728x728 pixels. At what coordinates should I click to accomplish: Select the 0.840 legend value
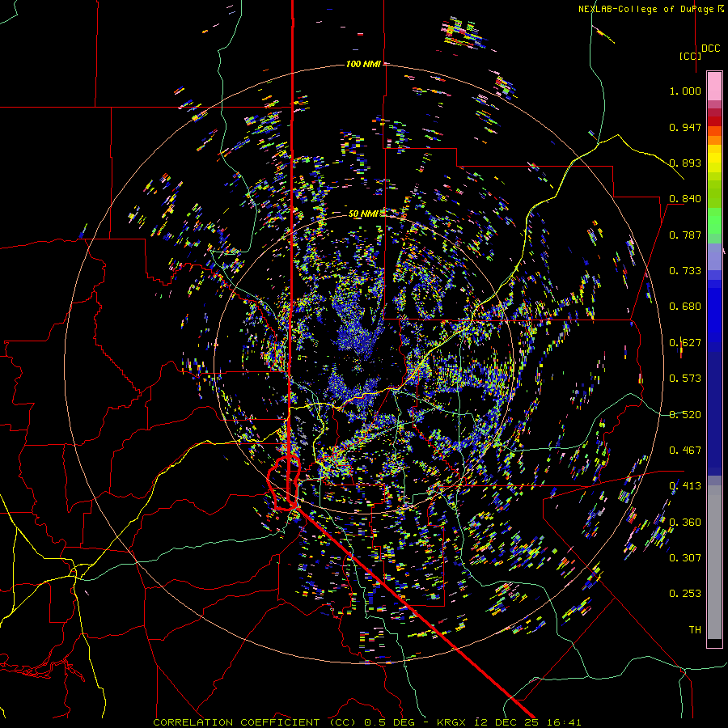click(x=685, y=199)
